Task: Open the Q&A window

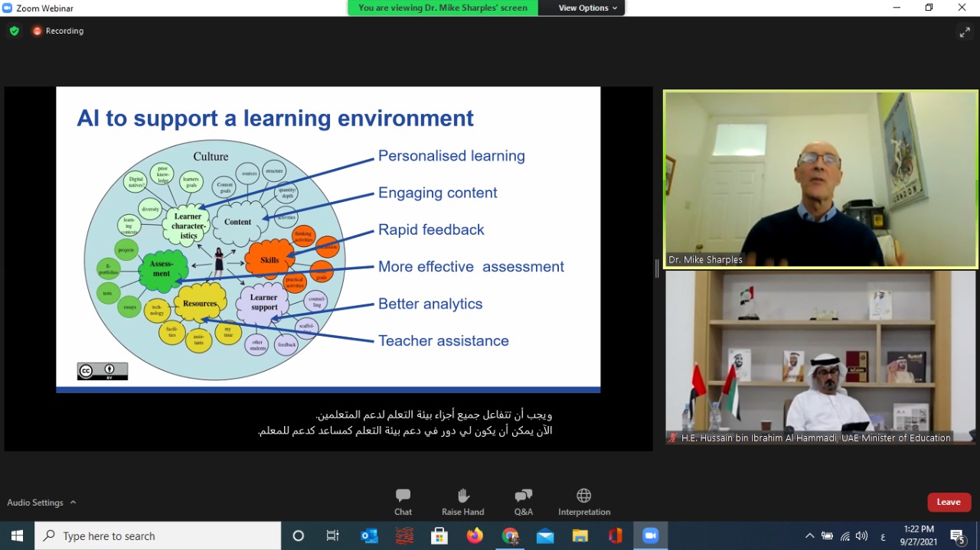Action: click(524, 501)
